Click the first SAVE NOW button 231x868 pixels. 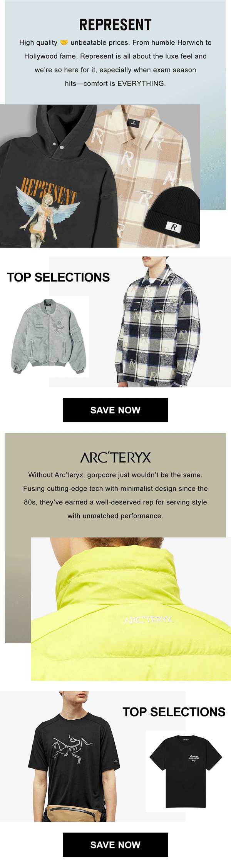tap(115, 410)
